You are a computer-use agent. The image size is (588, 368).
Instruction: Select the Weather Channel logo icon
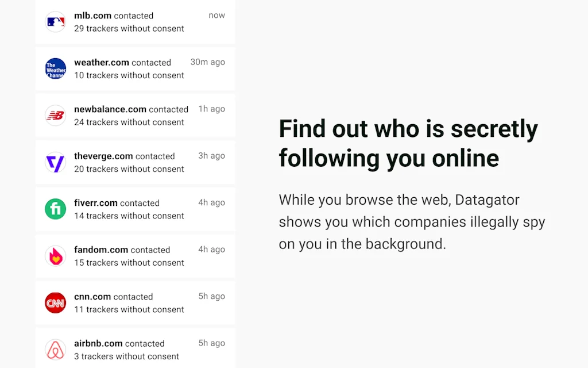(x=55, y=68)
